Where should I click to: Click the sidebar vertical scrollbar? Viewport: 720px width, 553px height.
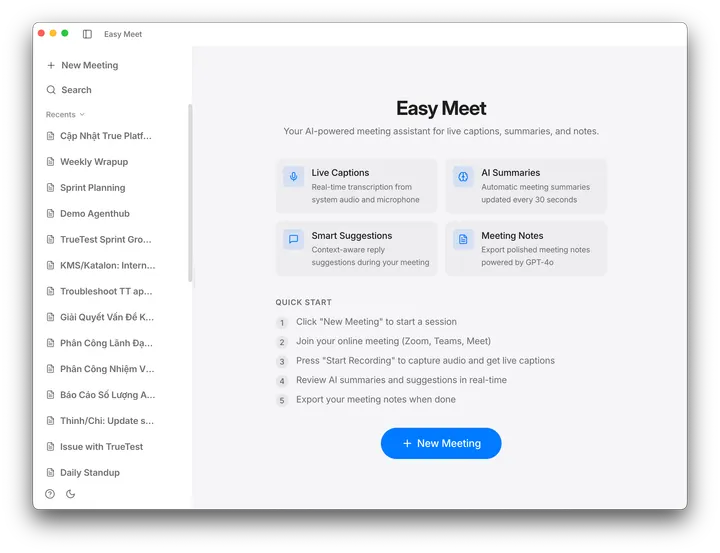190,193
